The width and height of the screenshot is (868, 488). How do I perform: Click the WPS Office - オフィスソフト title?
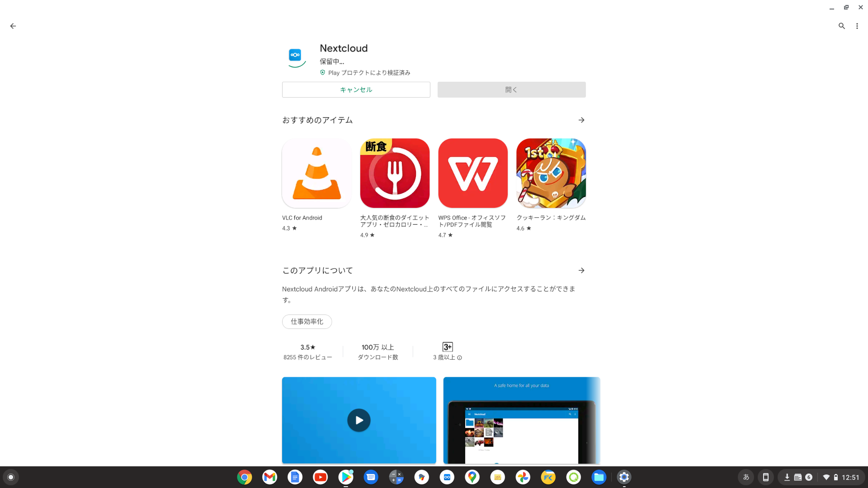pos(472,221)
